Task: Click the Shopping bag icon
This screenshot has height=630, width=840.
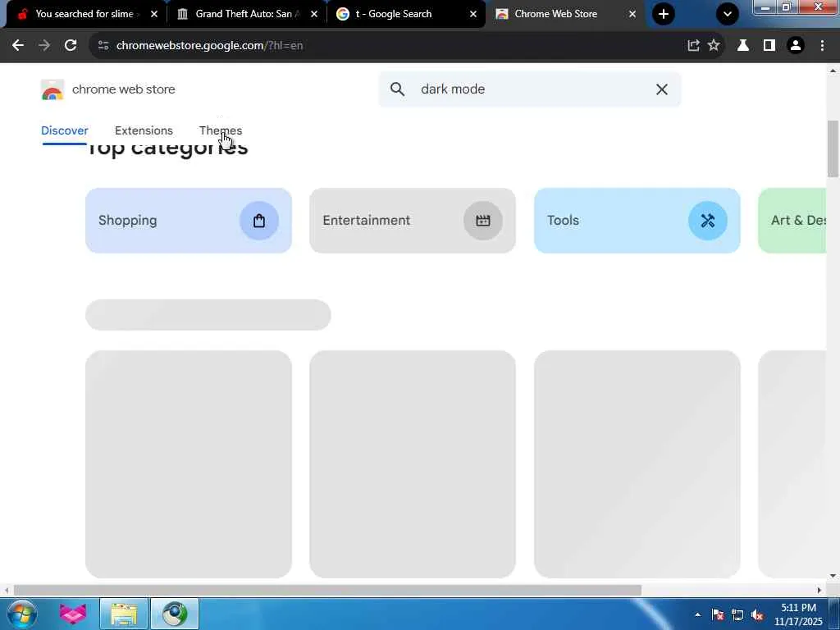Action: point(259,221)
